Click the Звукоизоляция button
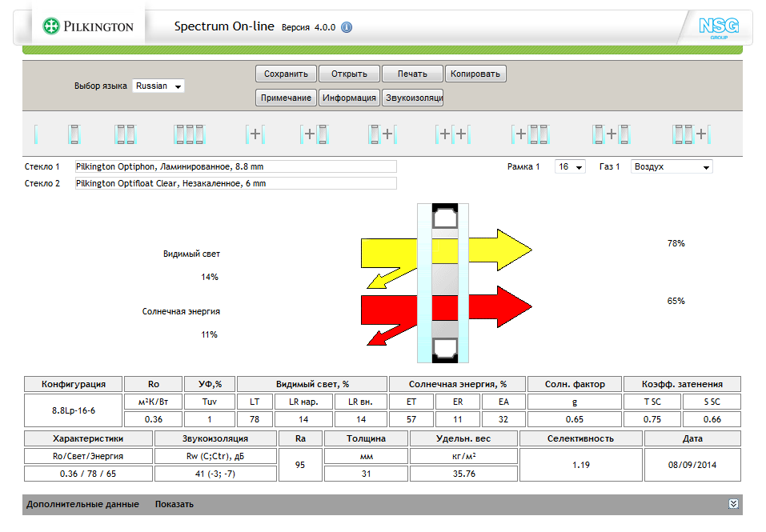This screenshot has width=766, height=532. click(x=412, y=98)
